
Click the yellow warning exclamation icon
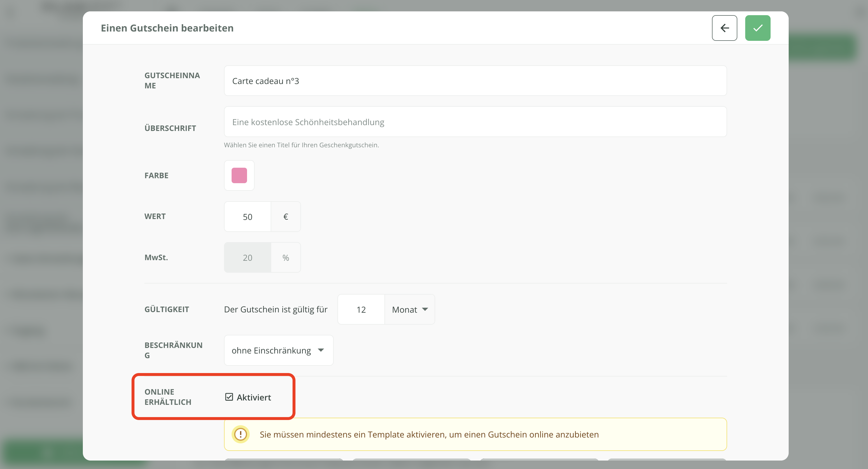tap(240, 434)
